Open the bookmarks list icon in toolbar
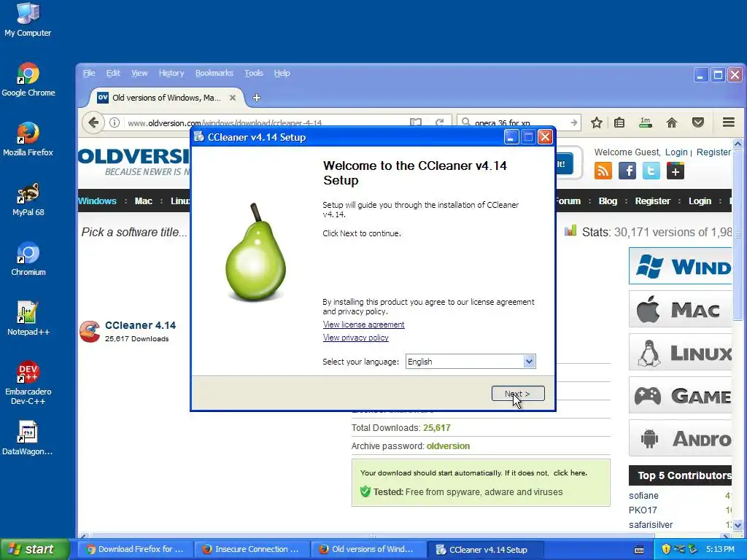Viewport: 747px width, 560px height. pos(619,122)
